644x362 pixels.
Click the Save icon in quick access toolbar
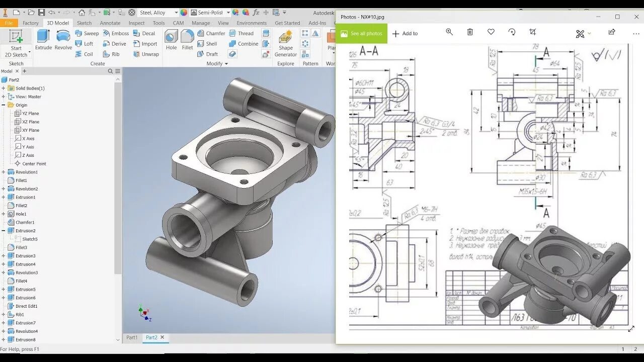[41, 13]
